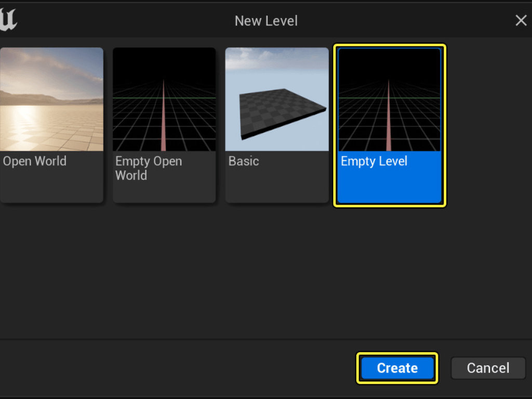
Task: Pick the Basic checkered floor preview
Action: click(x=277, y=99)
